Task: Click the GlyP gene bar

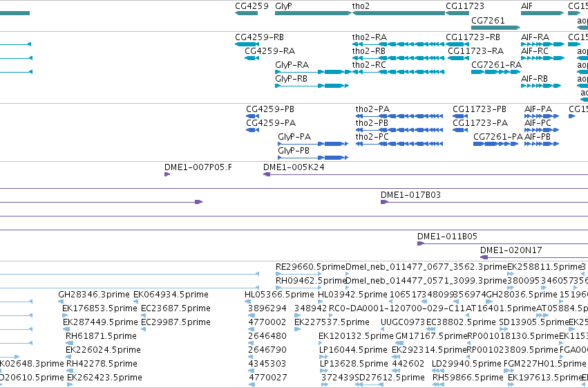Action: 313,13
